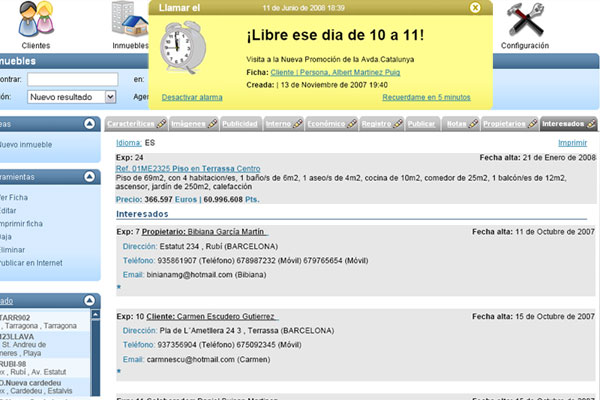The width and height of the screenshot is (600, 400).
Task: Switch to the Propietarios tab
Action: (x=504, y=124)
